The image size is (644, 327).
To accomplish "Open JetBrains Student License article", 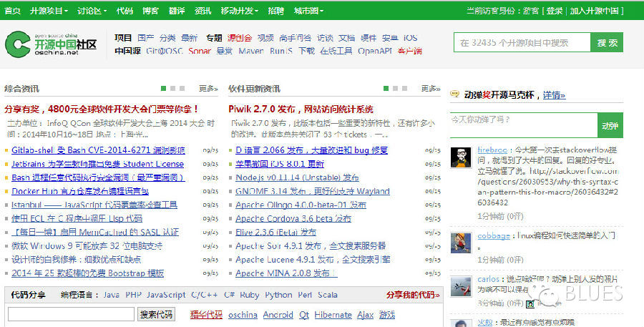I will [98, 164].
